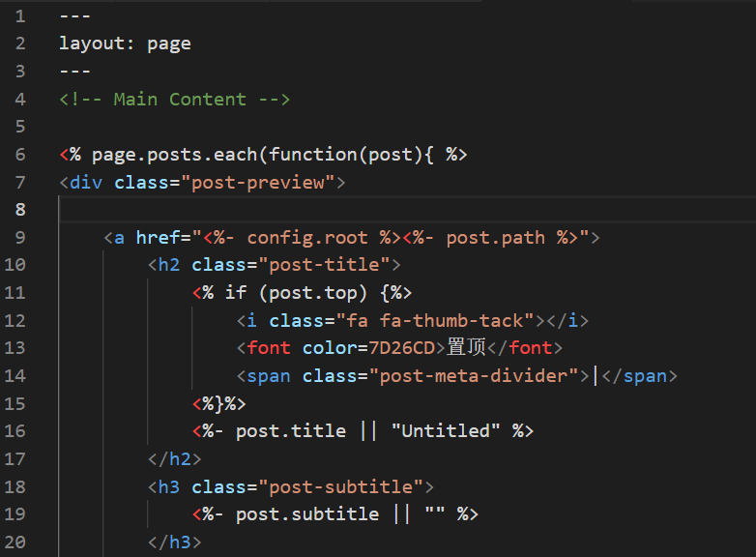
Task: Click line number 1 in the gutter
Action: tap(20, 16)
